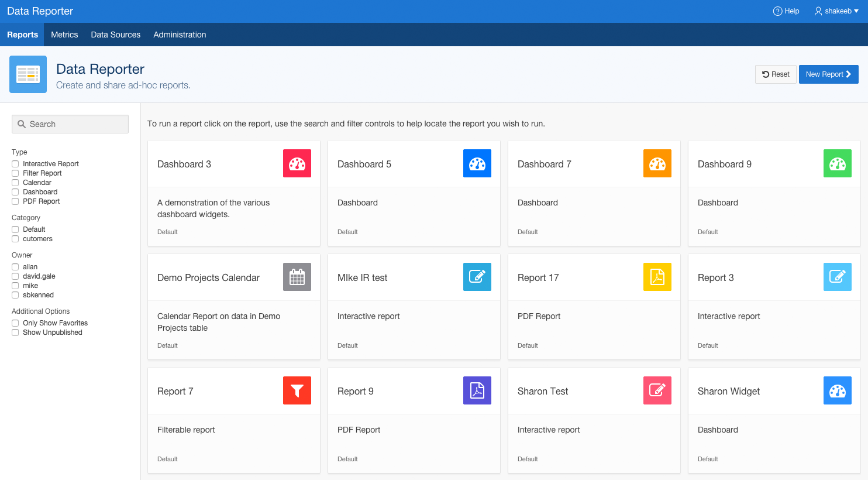The image size is (868, 480).
Task: Click the green gauge icon on Dashboard 9
Action: tap(838, 163)
